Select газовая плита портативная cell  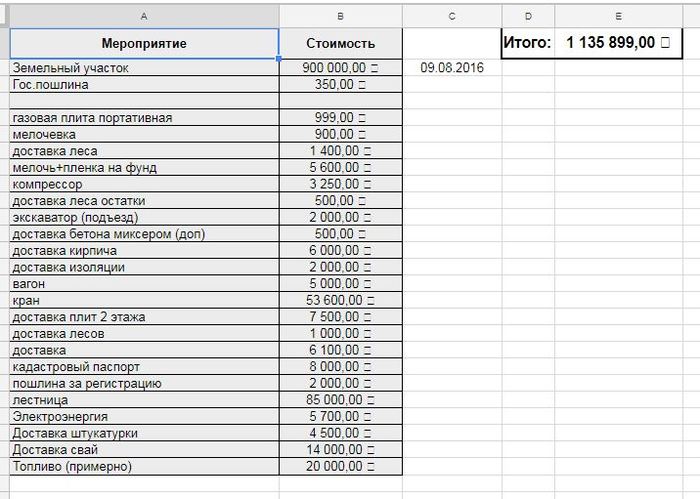pyautogui.click(x=144, y=118)
